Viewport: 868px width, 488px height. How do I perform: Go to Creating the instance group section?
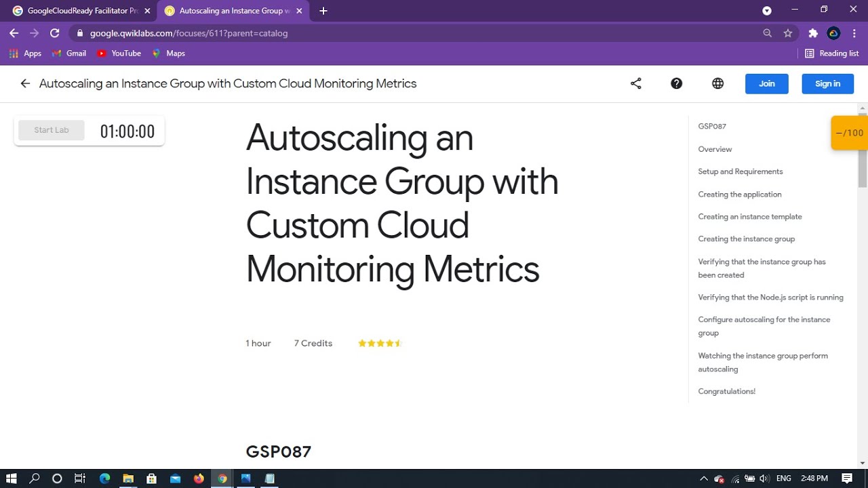click(x=747, y=239)
